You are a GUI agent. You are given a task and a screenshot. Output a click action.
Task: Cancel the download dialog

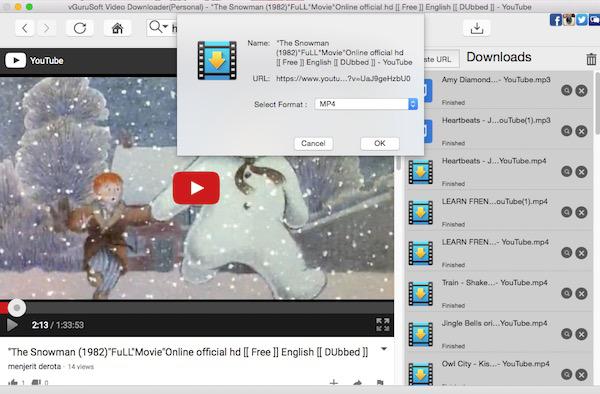point(313,143)
